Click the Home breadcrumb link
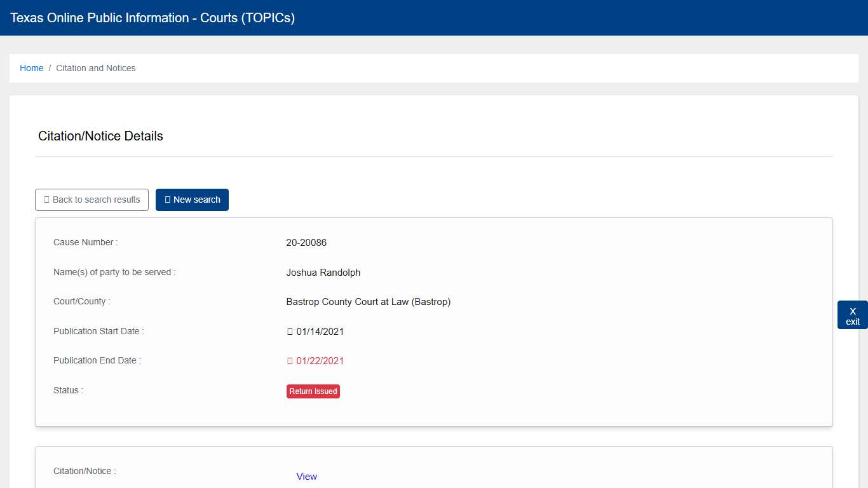The image size is (868, 488). click(x=31, y=68)
